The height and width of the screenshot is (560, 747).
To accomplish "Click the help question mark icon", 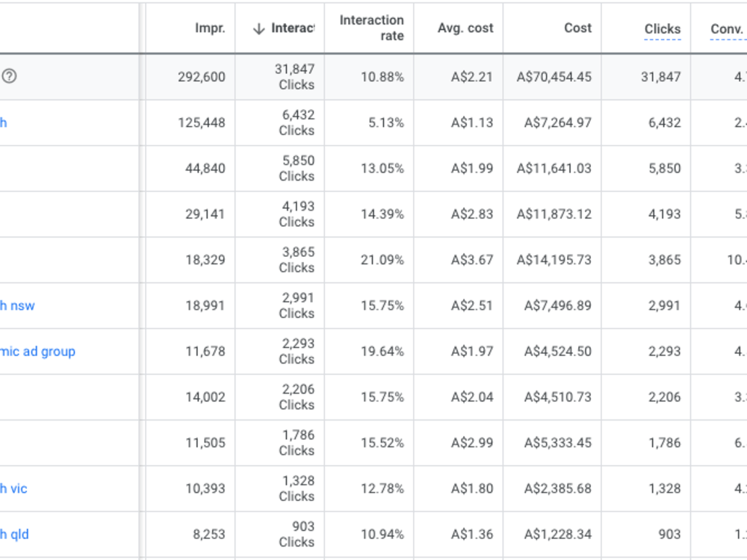I will (x=9, y=76).
